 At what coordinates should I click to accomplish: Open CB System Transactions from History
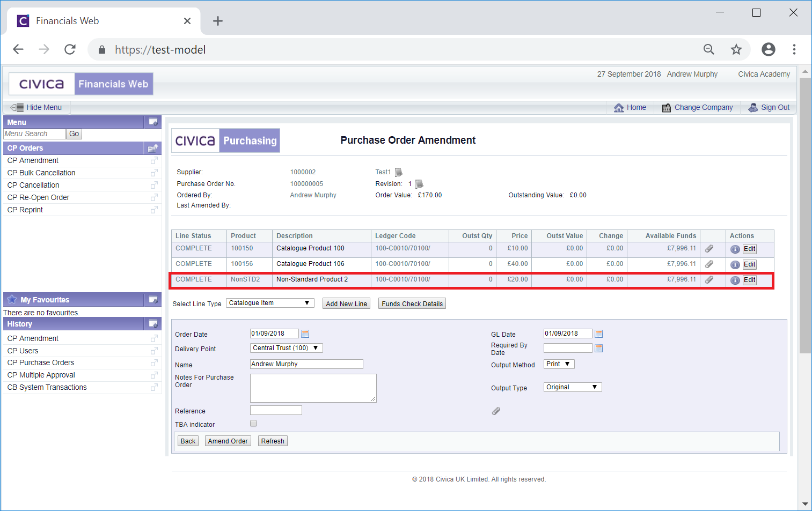point(47,387)
